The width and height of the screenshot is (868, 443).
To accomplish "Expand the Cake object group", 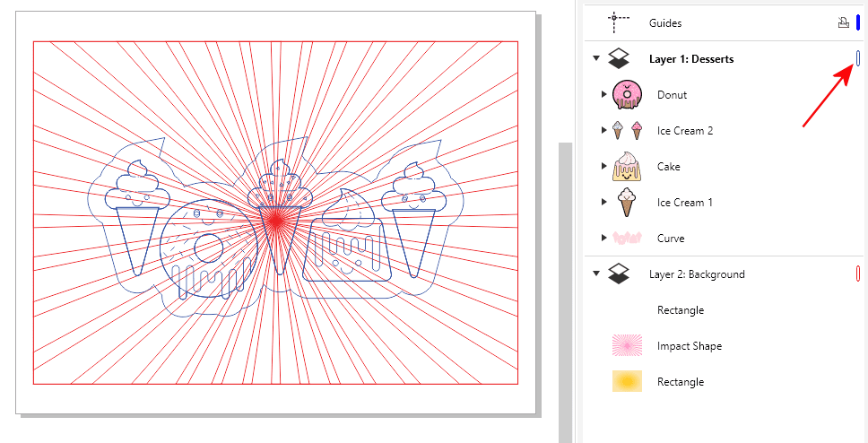I will (603, 167).
